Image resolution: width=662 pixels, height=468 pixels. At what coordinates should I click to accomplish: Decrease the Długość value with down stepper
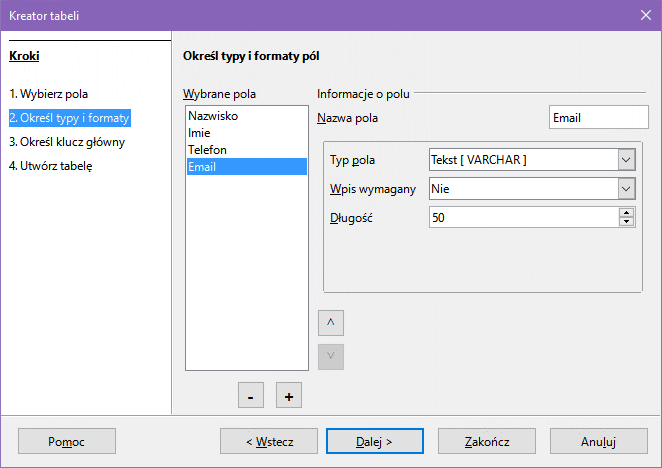click(627, 222)
